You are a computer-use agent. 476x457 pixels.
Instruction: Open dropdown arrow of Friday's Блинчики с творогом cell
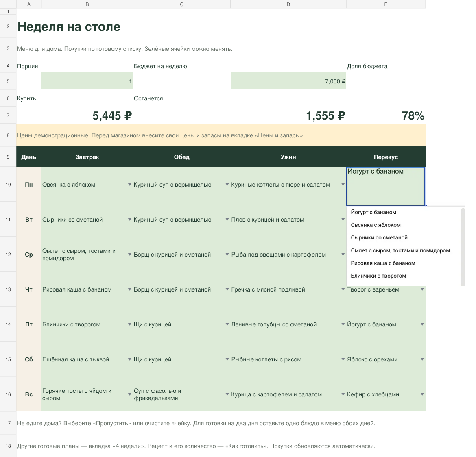coord(130,324)
